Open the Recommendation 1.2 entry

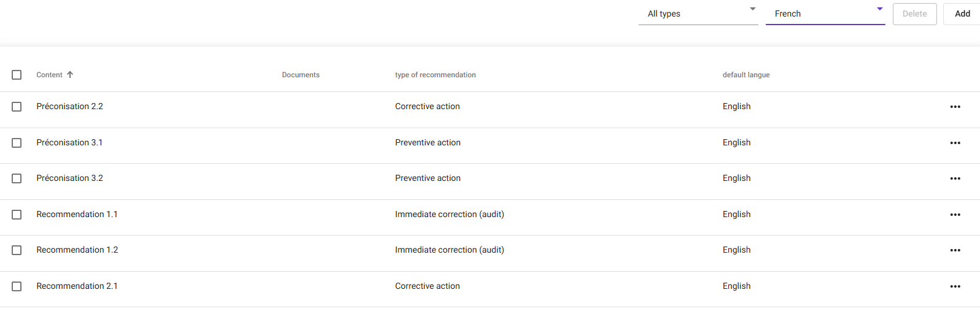click(x=77, y=250)
